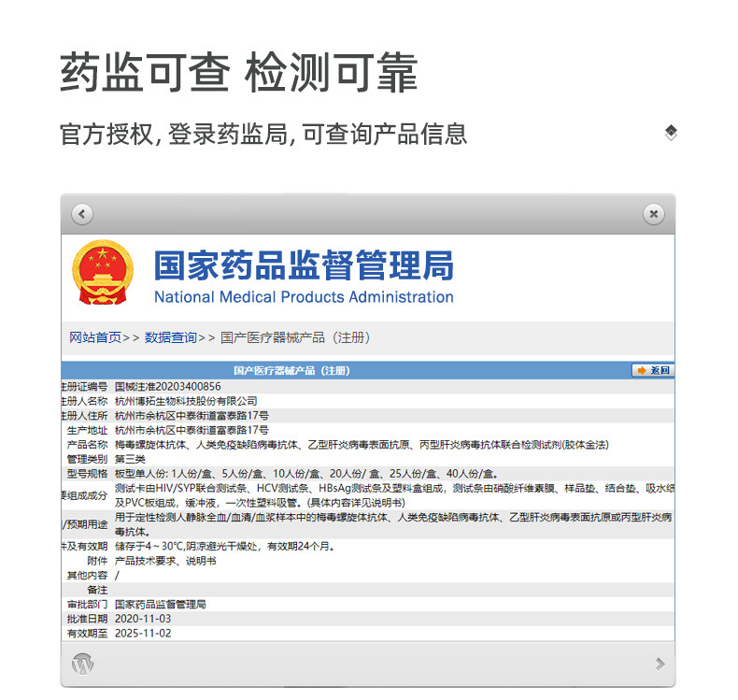Select expiry date 2025-11-02
The height and width of the screenshot is (700, 738).
[x=143, y=633]
